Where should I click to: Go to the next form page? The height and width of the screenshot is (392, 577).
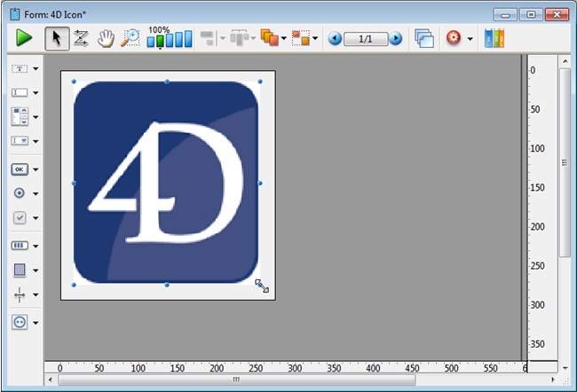point(396,39)
